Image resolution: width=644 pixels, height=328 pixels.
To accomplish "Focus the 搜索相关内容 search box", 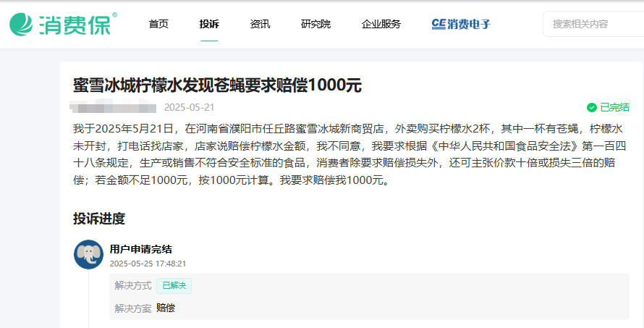I will point(593,24).
